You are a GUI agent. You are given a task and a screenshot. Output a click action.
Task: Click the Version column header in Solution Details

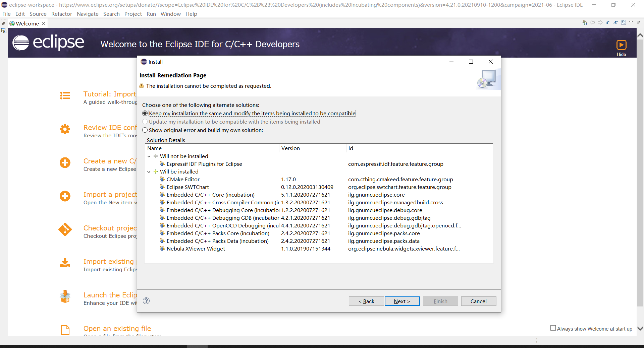click(x=313, y=148)
